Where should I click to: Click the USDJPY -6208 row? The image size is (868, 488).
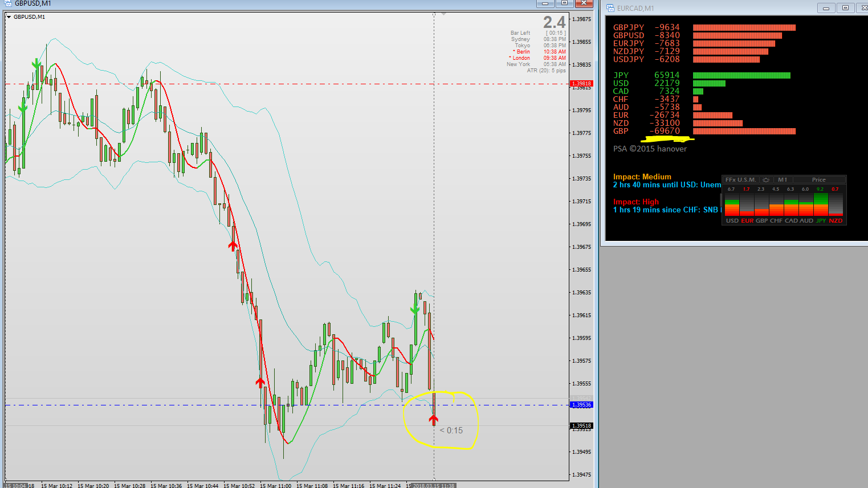(686, 59)
